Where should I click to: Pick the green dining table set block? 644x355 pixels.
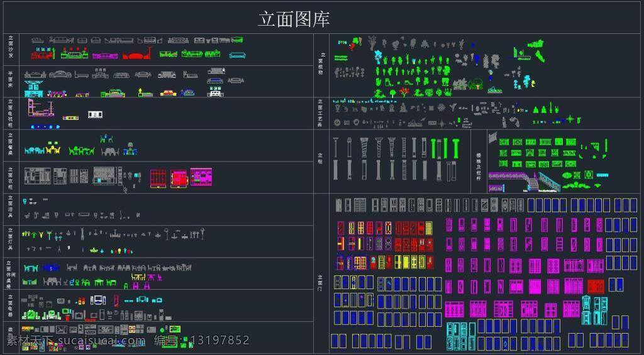tap(81, 151)
